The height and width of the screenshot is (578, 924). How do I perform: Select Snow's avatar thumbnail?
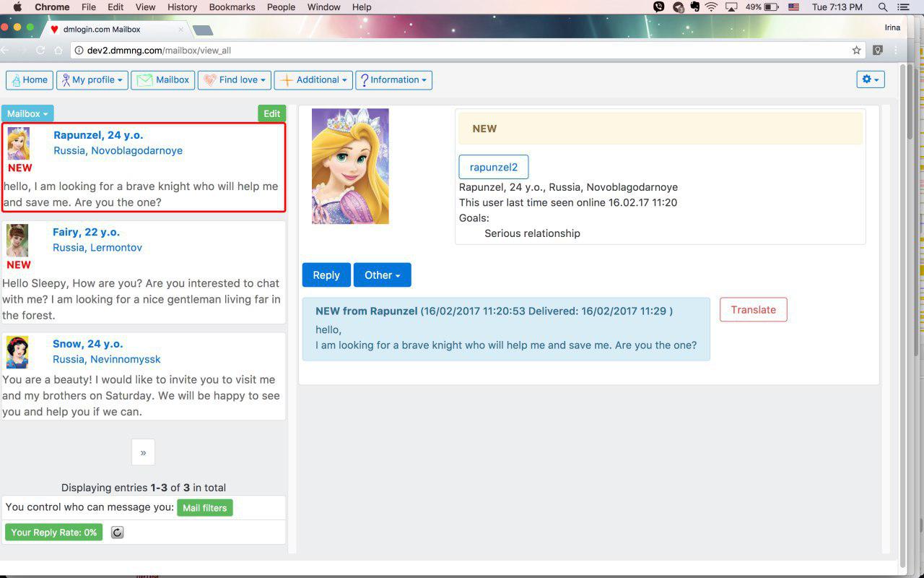pos(17,353)
